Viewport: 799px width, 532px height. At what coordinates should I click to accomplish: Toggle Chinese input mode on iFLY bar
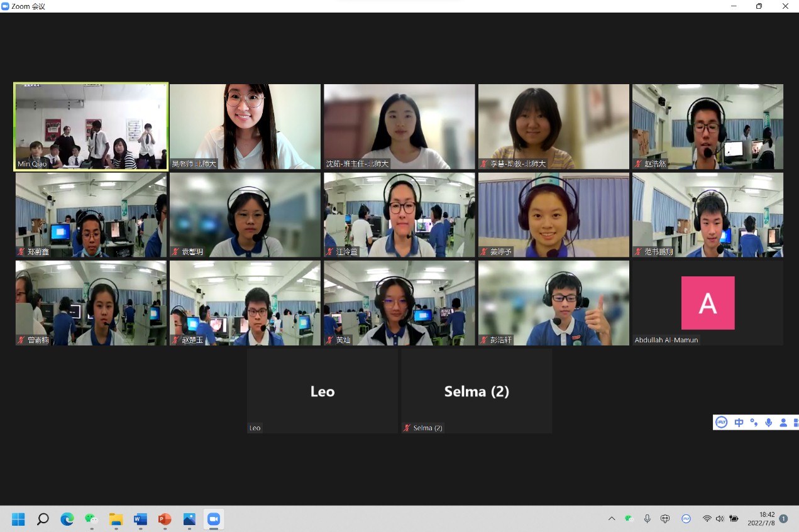point(739,423)
